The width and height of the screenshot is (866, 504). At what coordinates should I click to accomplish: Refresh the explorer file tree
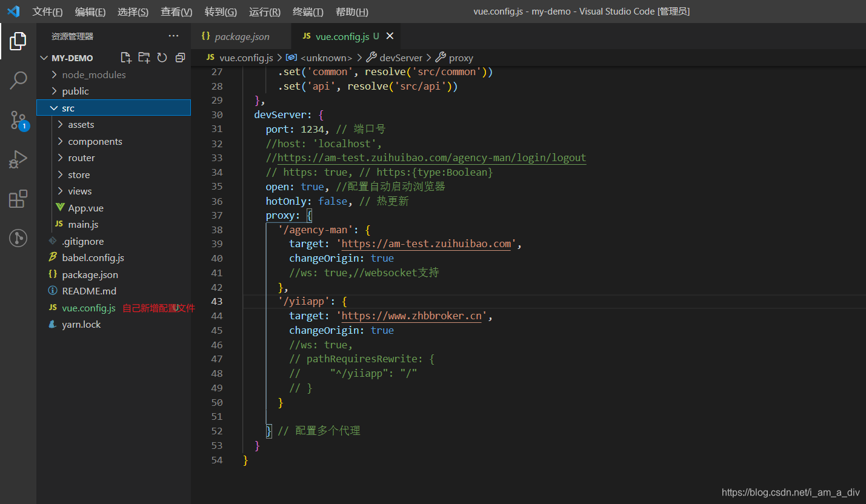tap(162, 58)
